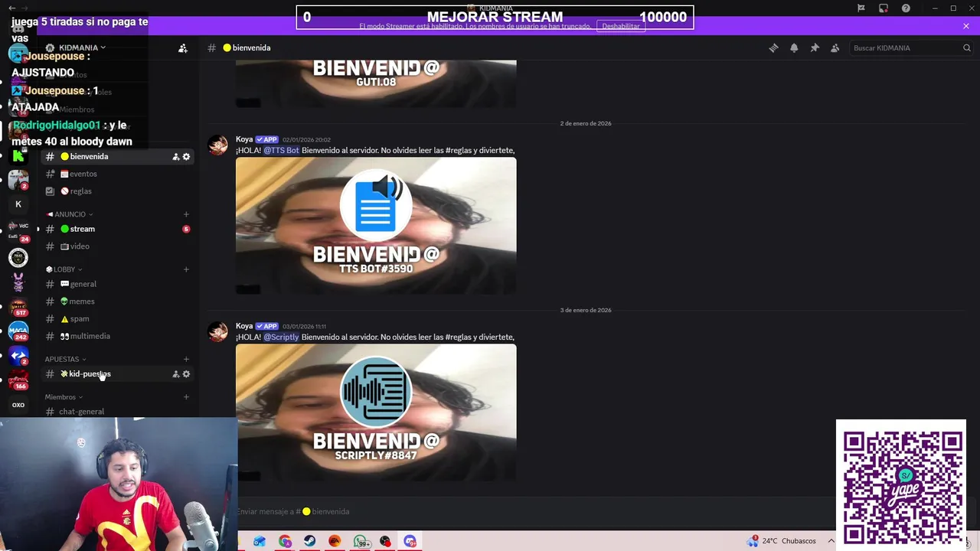Open the reglas channel
Image resolution: width=980 pixels, height=551 pixels.
point(116,191)
